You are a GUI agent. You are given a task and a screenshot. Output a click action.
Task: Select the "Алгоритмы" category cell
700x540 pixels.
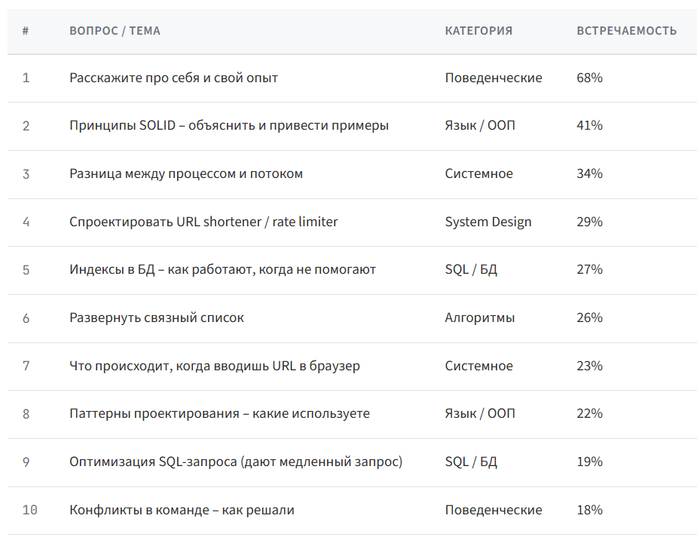point(480,318)
